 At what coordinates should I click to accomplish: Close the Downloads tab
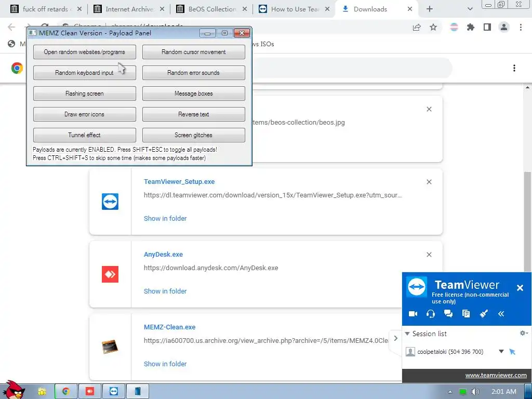point(409,9)
